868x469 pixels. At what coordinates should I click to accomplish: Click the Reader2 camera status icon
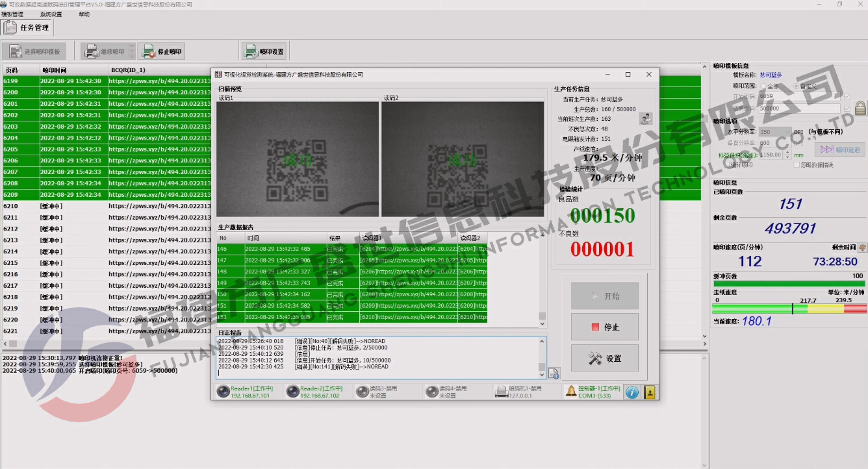292,392
